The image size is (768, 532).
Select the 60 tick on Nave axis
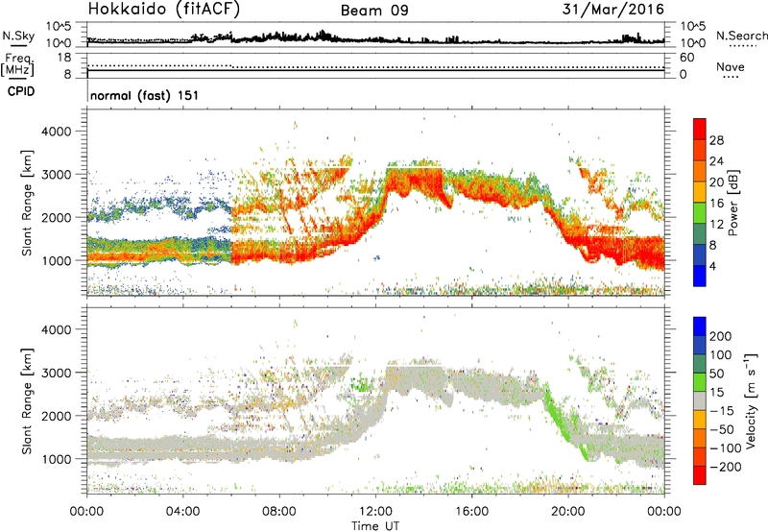click(686, 58)
